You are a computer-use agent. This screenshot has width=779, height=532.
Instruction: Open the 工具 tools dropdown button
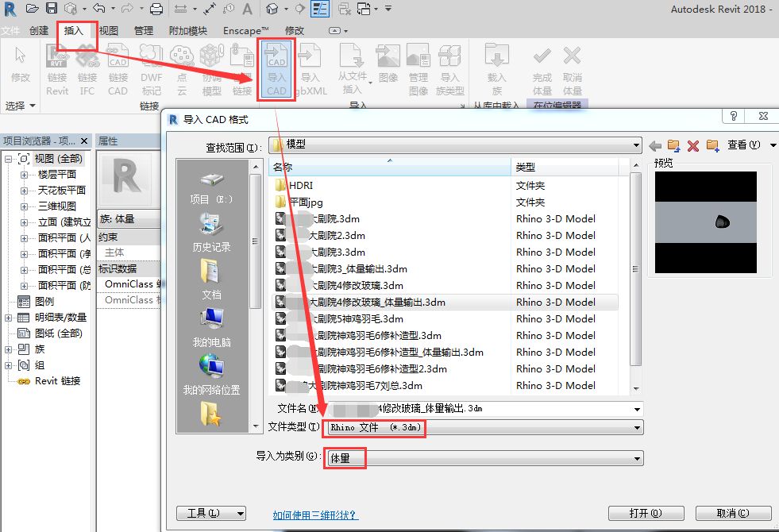click(x=211, y=513)
